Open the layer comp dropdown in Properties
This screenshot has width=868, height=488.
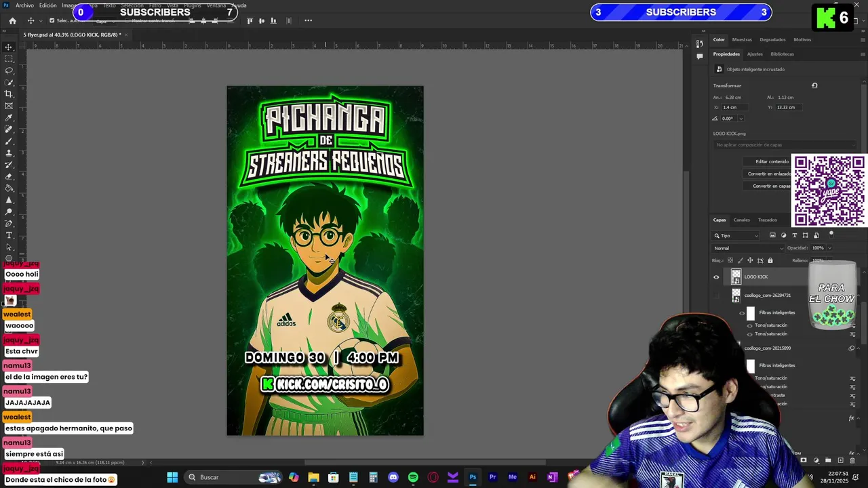(784, 145)
